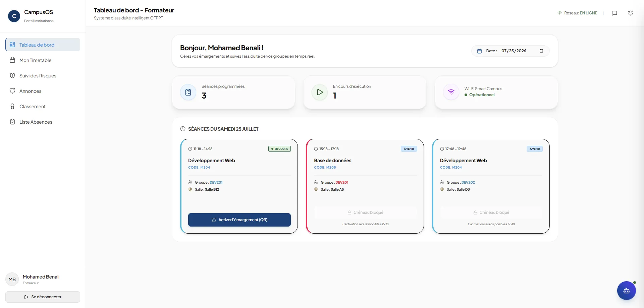The height and width of the screenshot is (308, 644).
Task: Click the clock icon of 17:48 - 19:48 session
Action: 442,149
